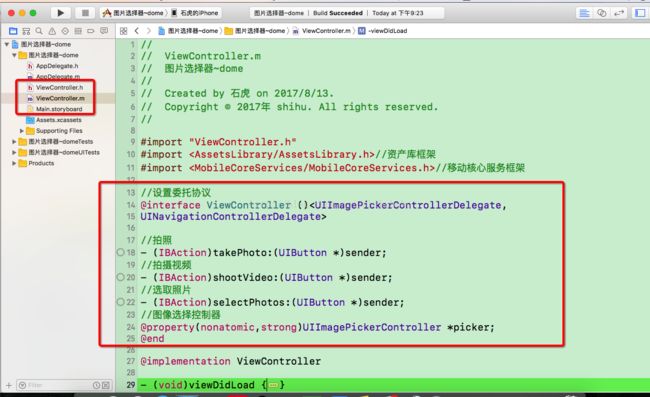650x397 pixels.
Task: Click ViewController.m breadcrumb in jump bar
Action: point(322,31)
